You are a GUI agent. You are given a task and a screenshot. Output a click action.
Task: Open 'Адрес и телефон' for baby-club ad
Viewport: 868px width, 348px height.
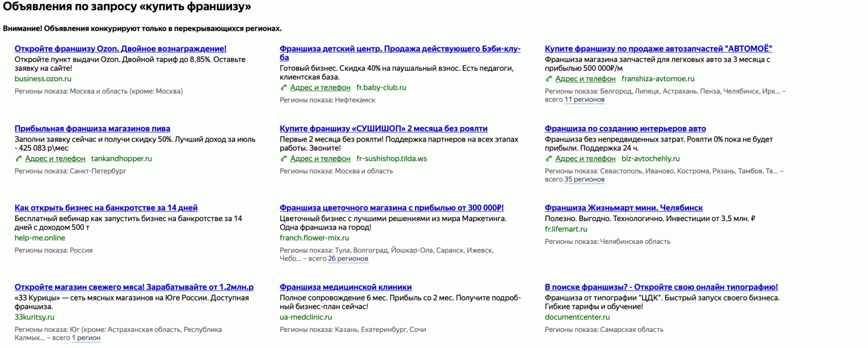click(x=320, y=87)
